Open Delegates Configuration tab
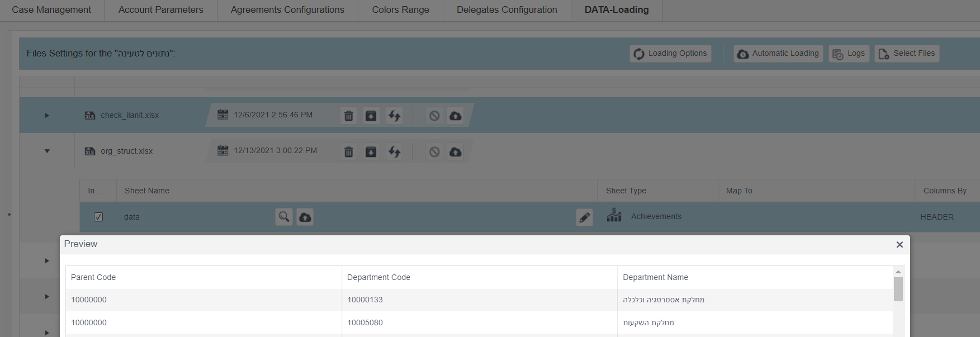This screenshot has height=337, width=980. pos(507,10)
